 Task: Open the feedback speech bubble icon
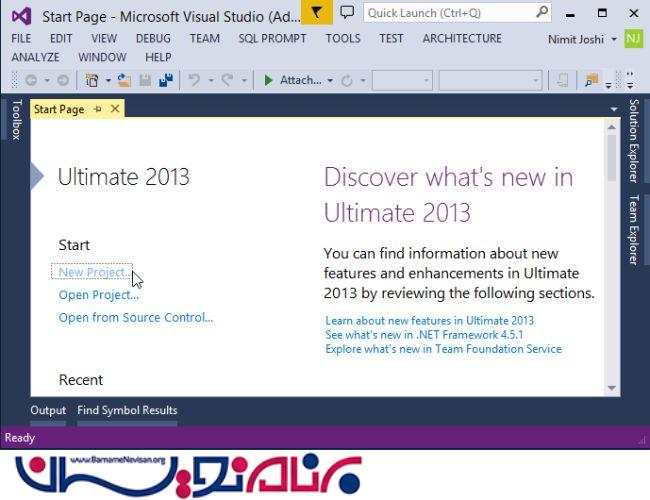coord(347,13)
